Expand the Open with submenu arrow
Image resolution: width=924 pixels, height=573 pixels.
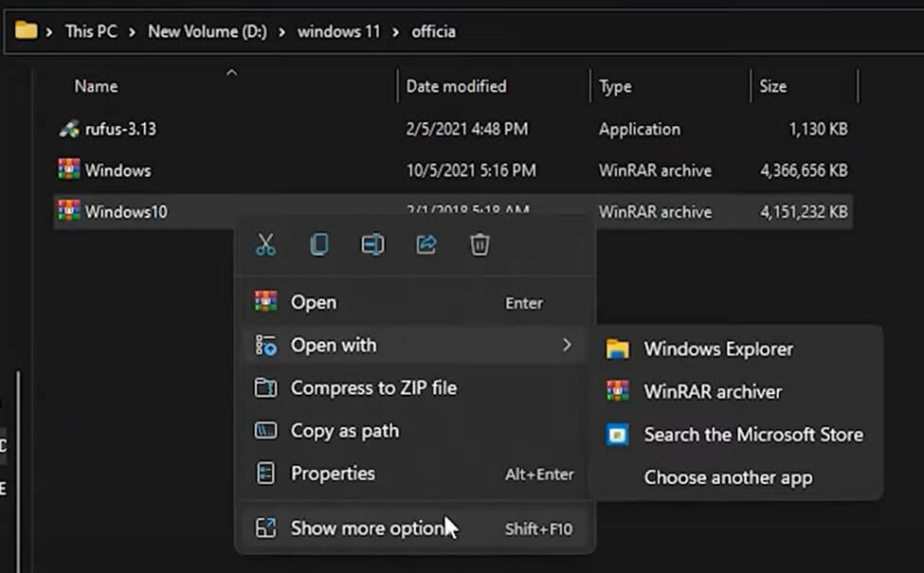(567, 345)
